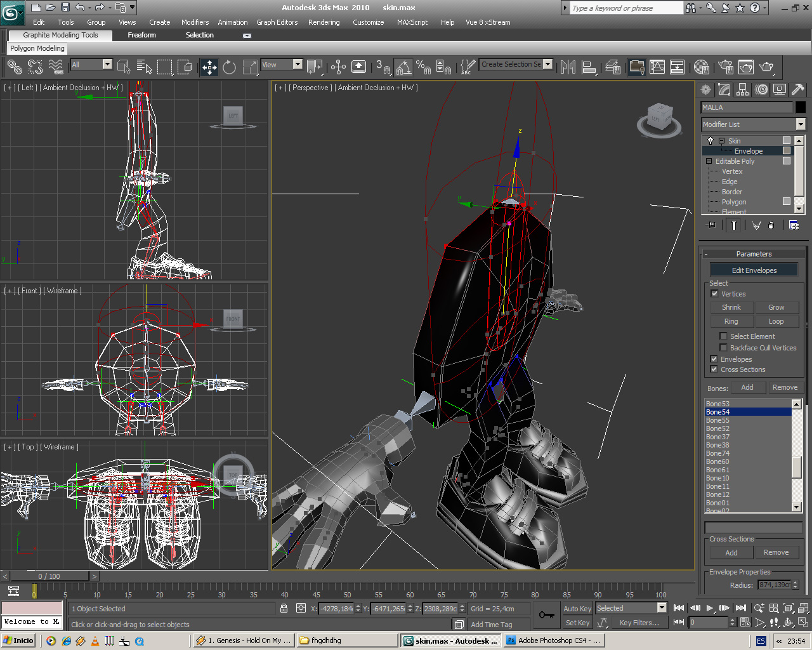Open the Material Editor

click(701, 67)
